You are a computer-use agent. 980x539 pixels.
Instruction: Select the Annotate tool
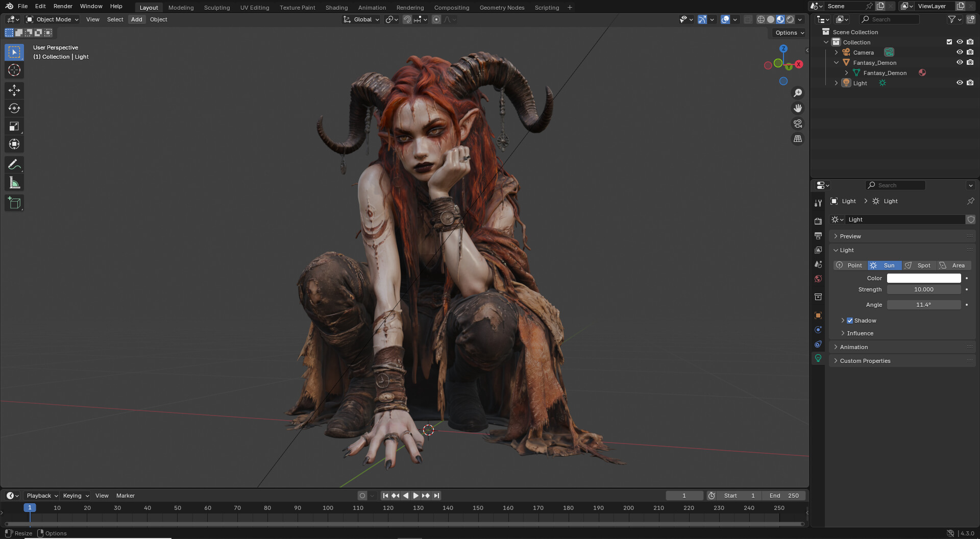pos(14,164)
